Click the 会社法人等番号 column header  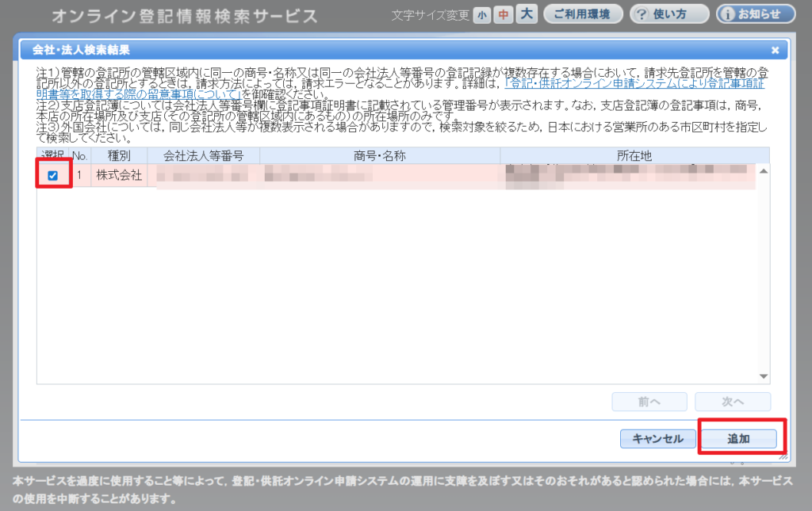203,156
